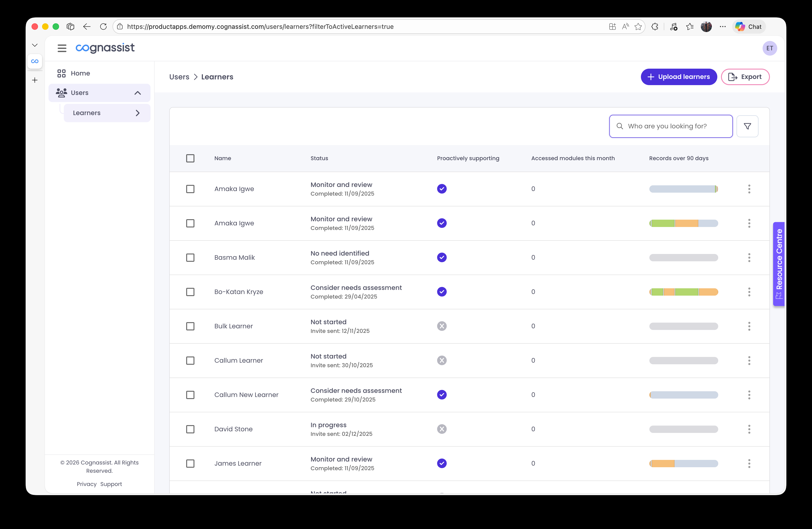
Task: Click the Upload learners button
Action: click(x=679, y=77)
